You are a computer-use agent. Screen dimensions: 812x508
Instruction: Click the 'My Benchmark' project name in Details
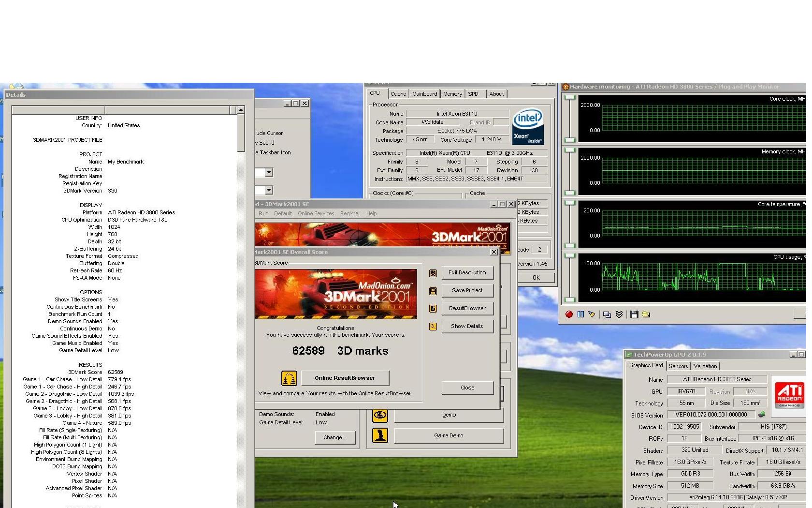126,162
